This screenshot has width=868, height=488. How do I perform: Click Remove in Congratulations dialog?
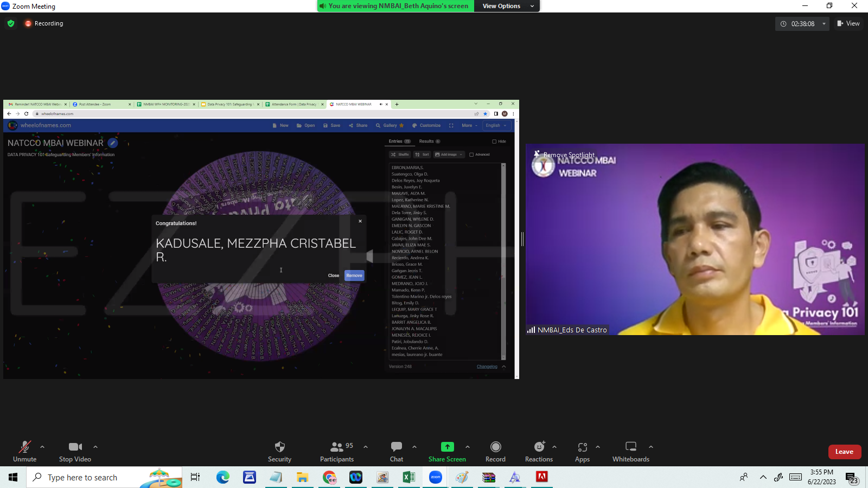click(354, 275)
